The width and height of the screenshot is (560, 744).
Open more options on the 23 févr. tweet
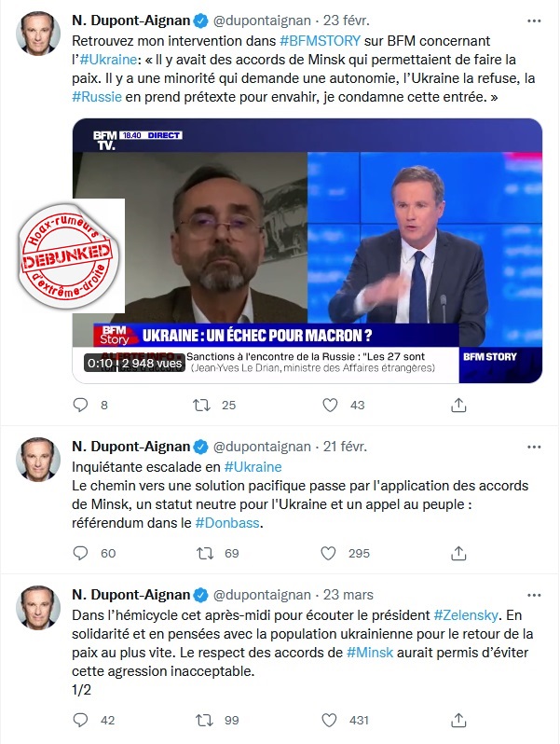[x=534, y=21]
